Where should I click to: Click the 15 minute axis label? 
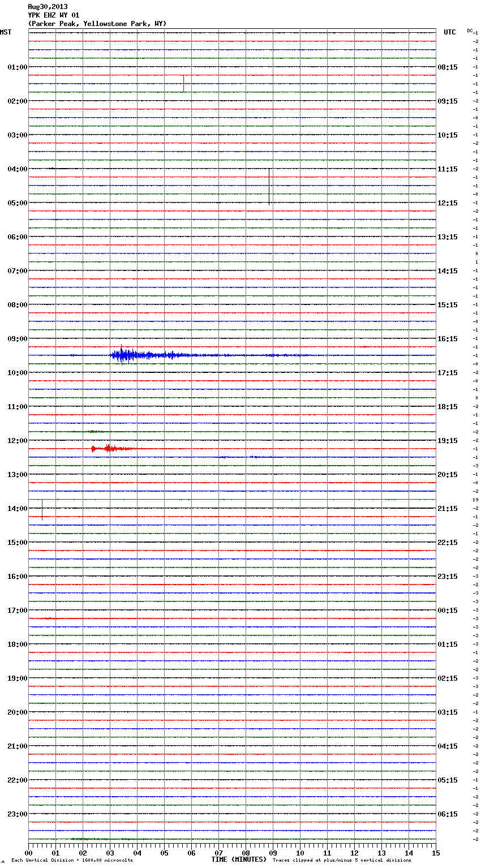click(436, 853)
